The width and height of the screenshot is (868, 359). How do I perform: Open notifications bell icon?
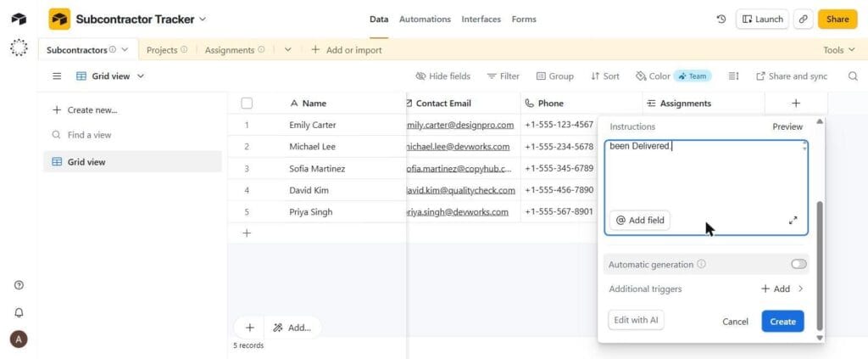click(x=19, y=312)
